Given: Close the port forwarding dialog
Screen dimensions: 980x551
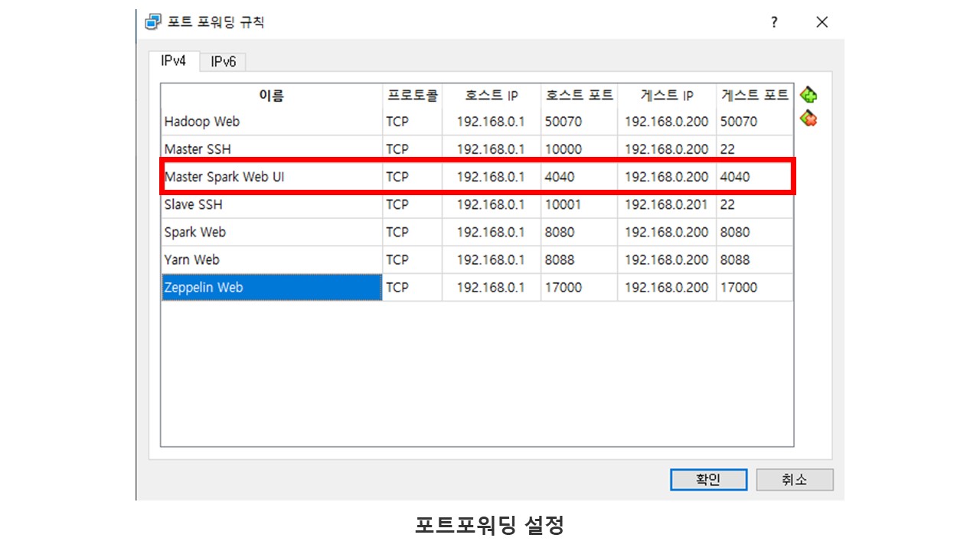Looking at the screenshot, I should click(x=822, y=22).
